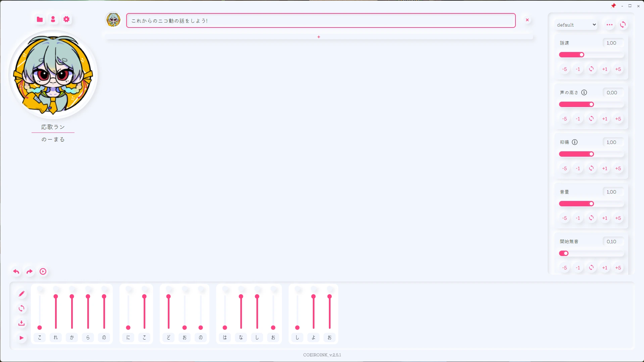Open the three-dots preset options menu
This screenshot has height=362, width=644.
click(609, 25)
